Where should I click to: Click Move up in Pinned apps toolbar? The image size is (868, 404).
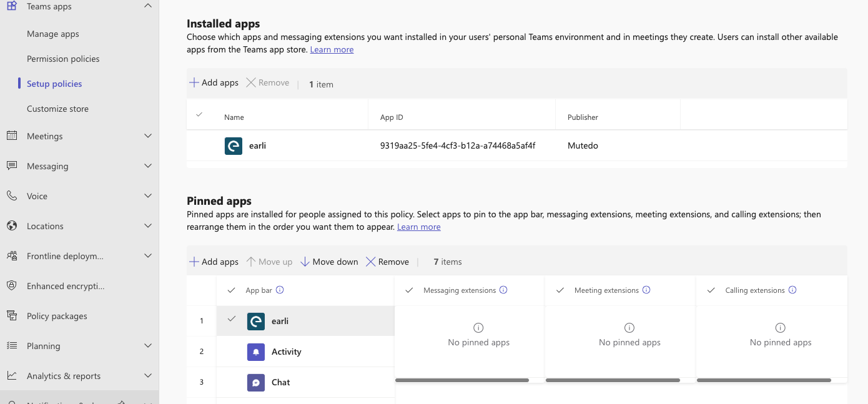coord(269,262)
